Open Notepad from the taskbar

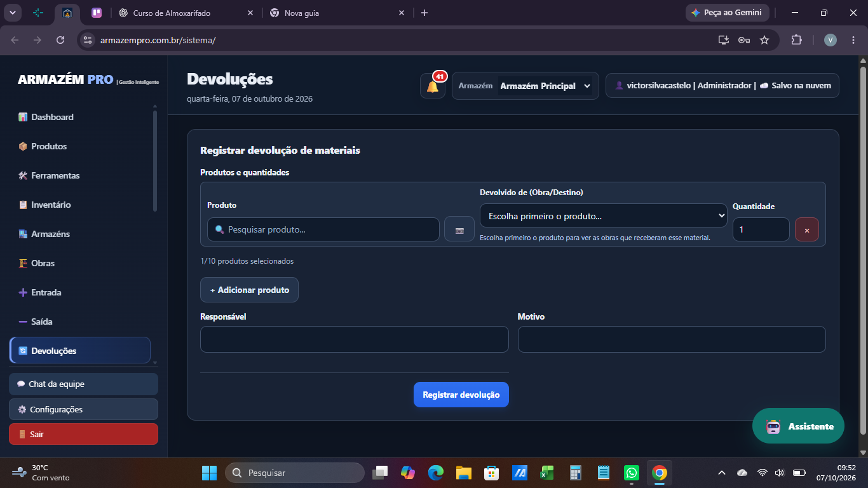pos(604,473)
